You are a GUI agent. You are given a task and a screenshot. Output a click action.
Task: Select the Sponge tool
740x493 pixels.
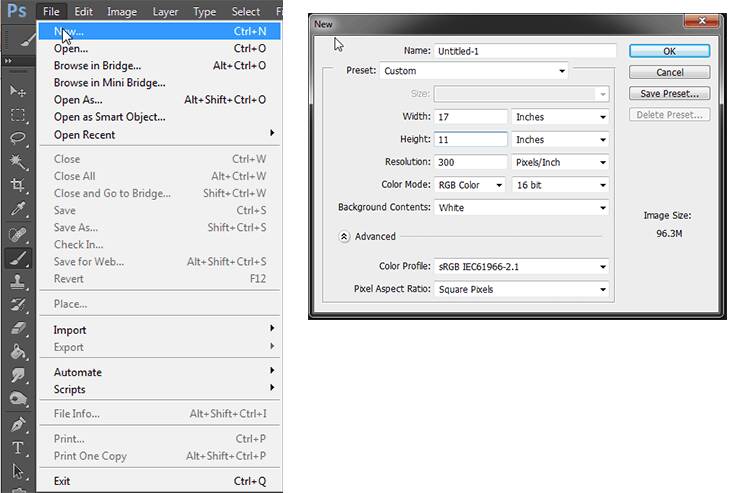[17, 399]
